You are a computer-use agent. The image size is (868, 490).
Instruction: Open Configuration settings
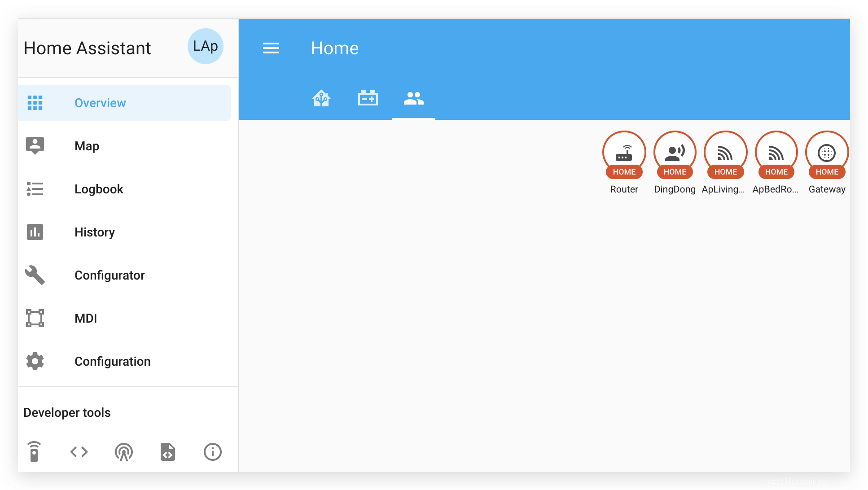112,361
